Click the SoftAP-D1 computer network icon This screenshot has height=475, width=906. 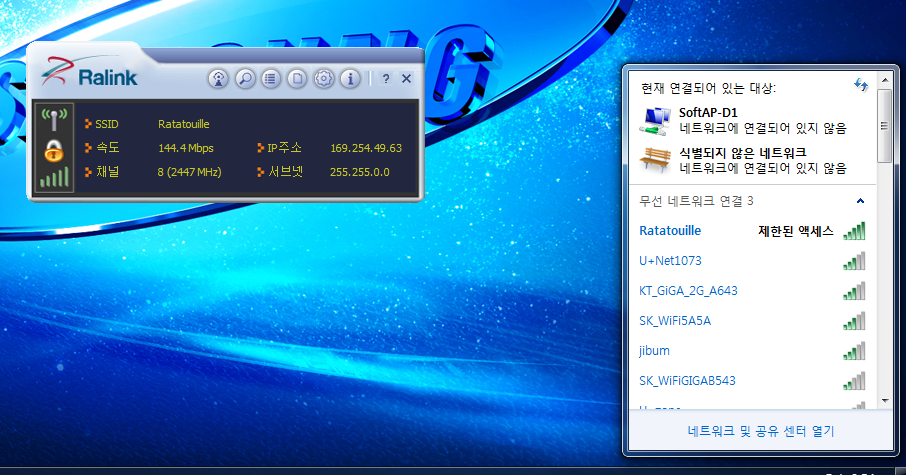coord(655,121)
